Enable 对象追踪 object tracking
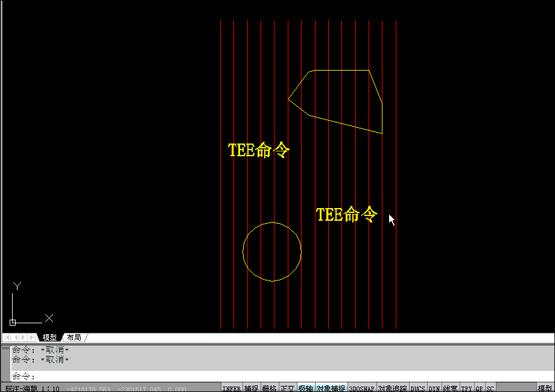The width and height of the screenshot is (555, 392). tap(393, 388)
